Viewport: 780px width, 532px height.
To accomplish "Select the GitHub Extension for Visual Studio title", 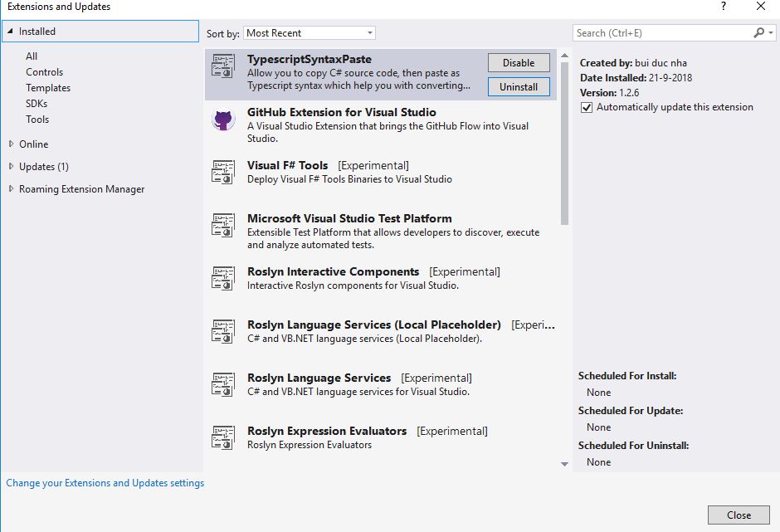I will click(x=342, y=113).
